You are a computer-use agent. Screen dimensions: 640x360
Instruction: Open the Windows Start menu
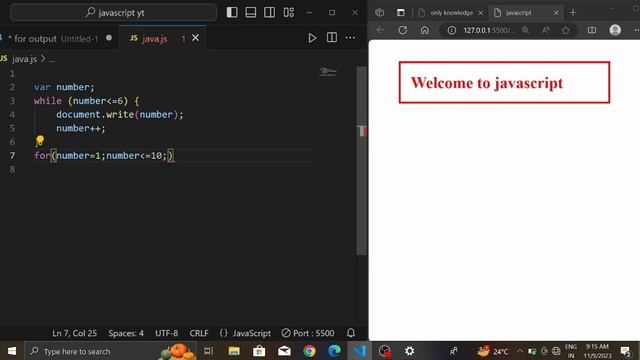12,351
